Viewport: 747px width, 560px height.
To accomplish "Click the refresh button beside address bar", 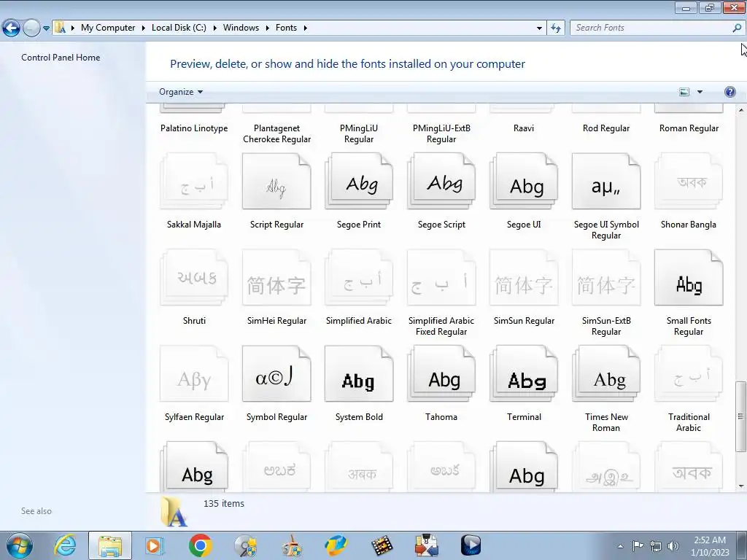I will click(x=555, y=28).
